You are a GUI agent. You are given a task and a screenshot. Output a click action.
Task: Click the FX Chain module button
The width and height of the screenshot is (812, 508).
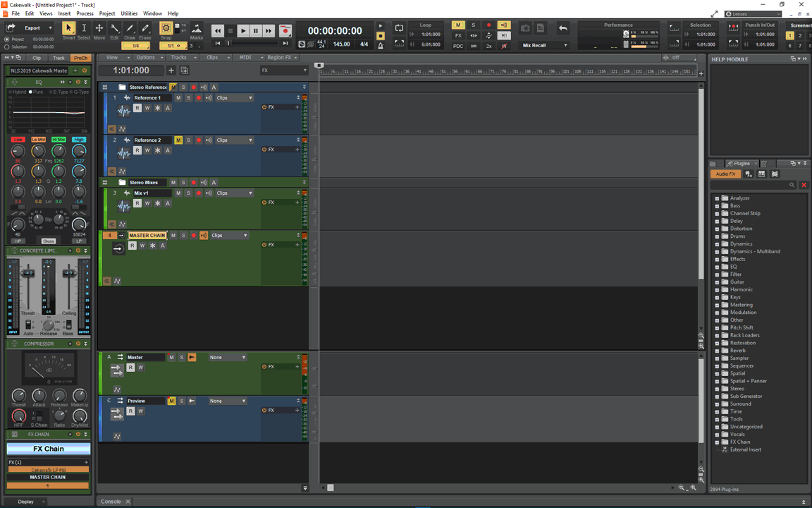pos(48,449)
